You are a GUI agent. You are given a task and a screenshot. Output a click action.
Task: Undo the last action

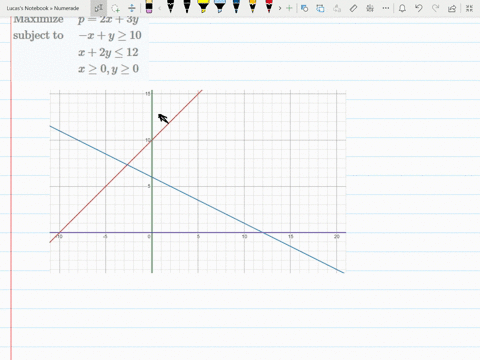pos(419,8)
